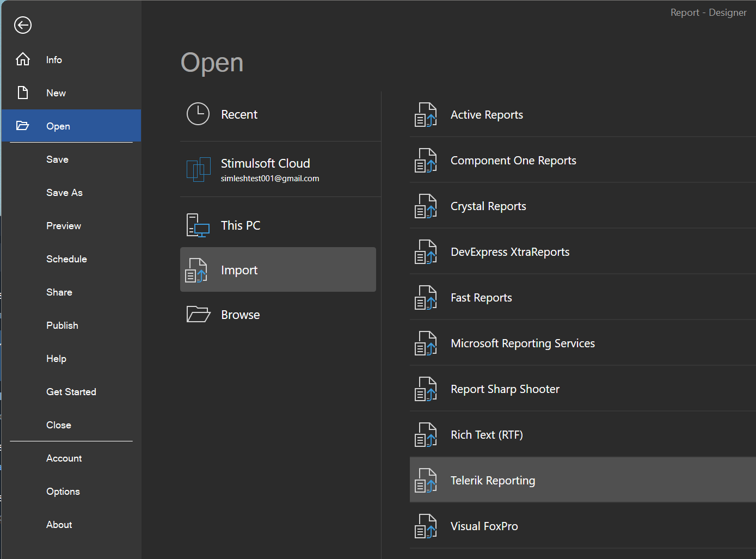The image size is (756, 559).
Task: Click the Report Sharp Shooter import icon
Action: point(426,389)
